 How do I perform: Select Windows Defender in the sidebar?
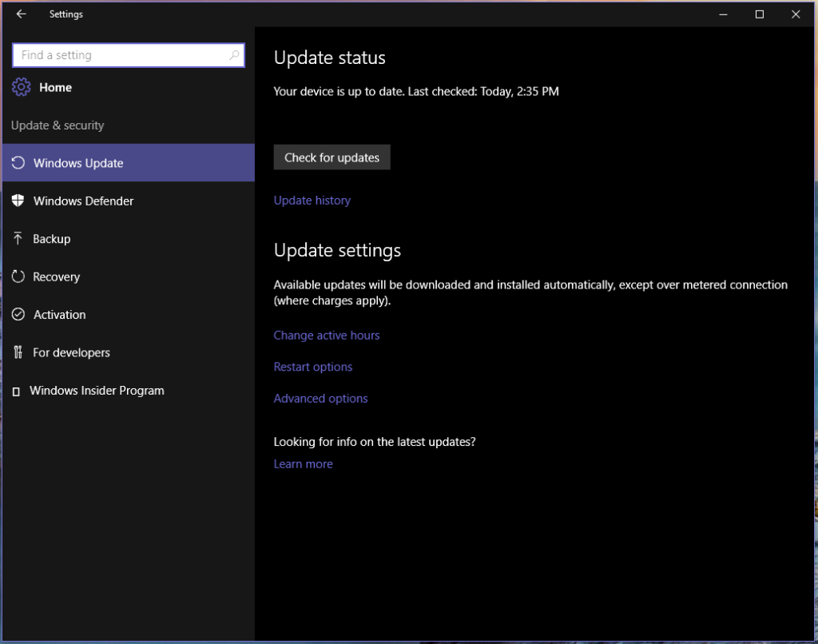click(x=83, y=201)
